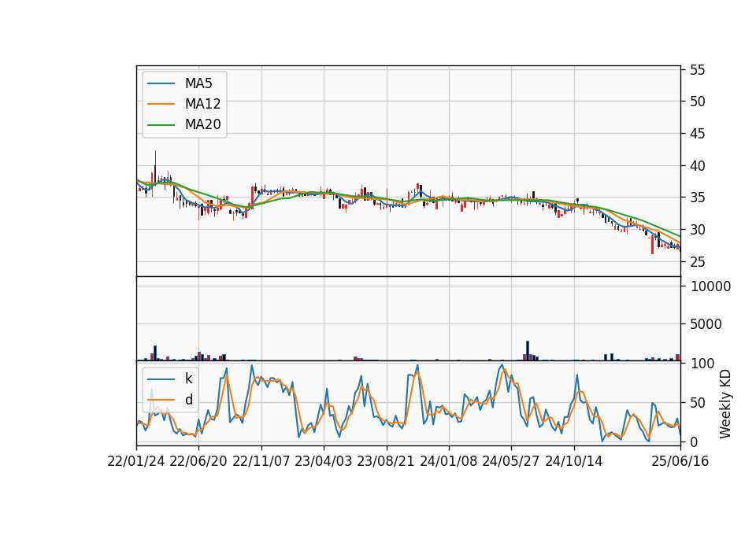Click the 22/06/20 date tick label
Image resolution: width=756 pixels, height=543 pixels.
(x=198, y=461)
